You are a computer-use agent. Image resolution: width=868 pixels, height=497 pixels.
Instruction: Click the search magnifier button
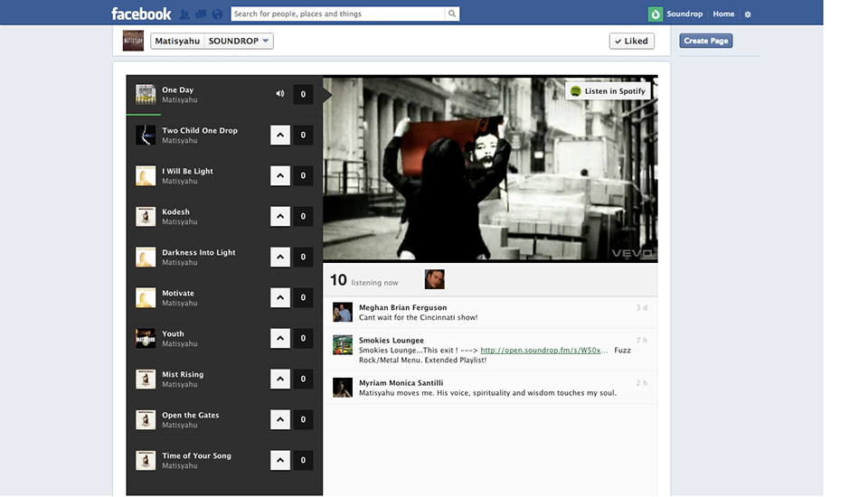point(452,14)
